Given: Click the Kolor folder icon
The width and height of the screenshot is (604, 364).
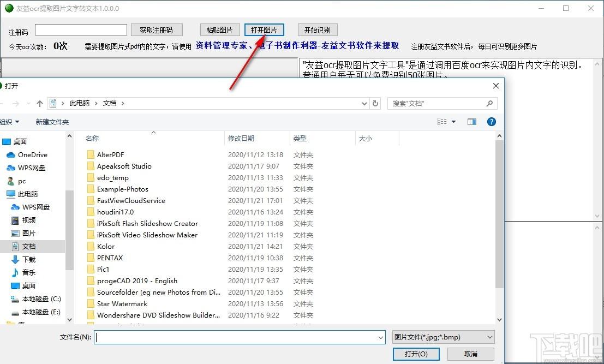Looking at the screenshot, I should [91, 247].
